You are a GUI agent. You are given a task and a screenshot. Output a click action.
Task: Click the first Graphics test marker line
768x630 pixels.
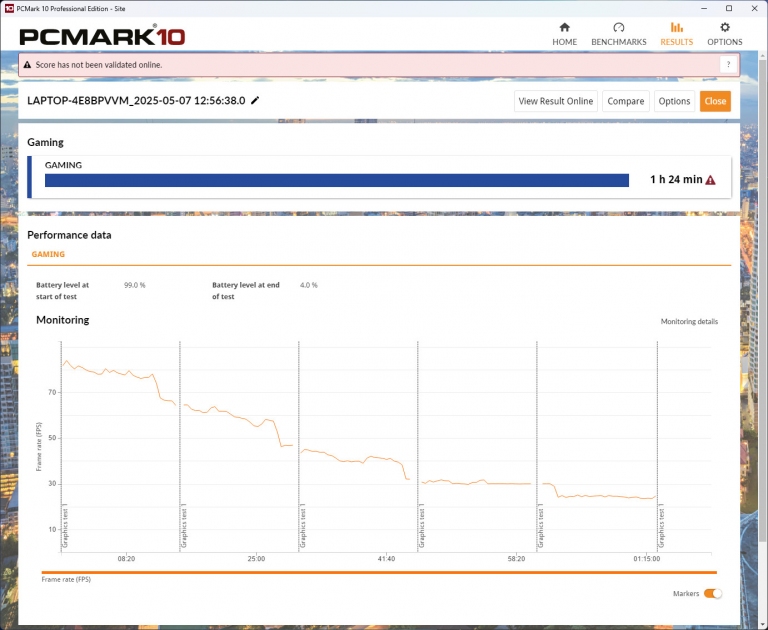[x=61, y=447]
